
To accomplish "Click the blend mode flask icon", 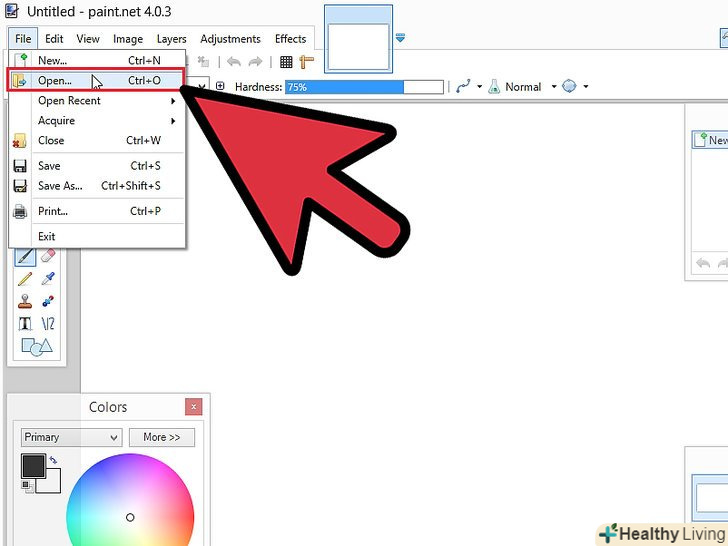I will 494,86.
